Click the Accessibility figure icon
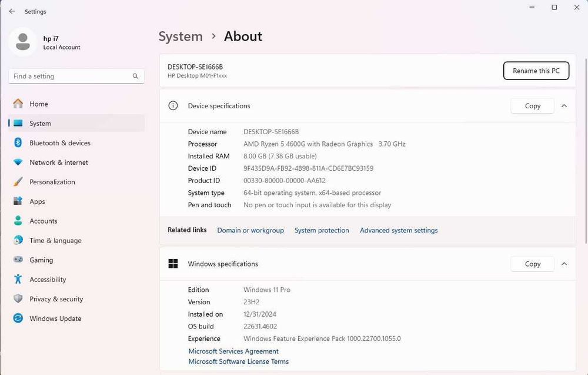This screenshot has width=588, height=375. (18, 279)
